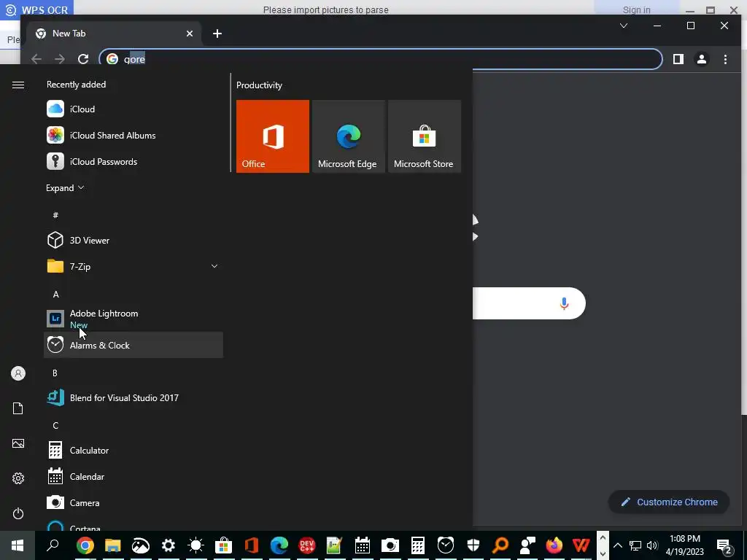Open Camera from Start app list
The height and width of the screenshot is (560, 747).
click(x=133, y=502)
